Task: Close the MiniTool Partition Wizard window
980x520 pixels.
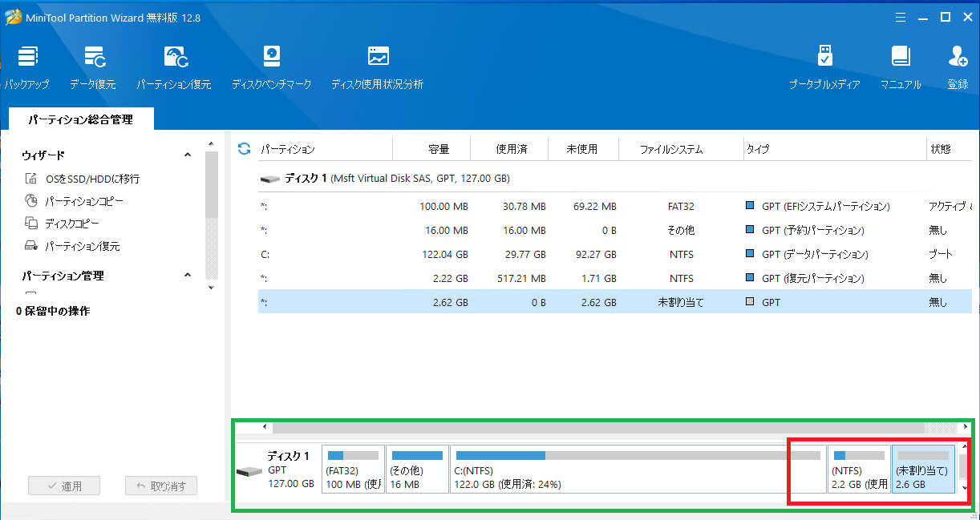Action: point(966,17)
